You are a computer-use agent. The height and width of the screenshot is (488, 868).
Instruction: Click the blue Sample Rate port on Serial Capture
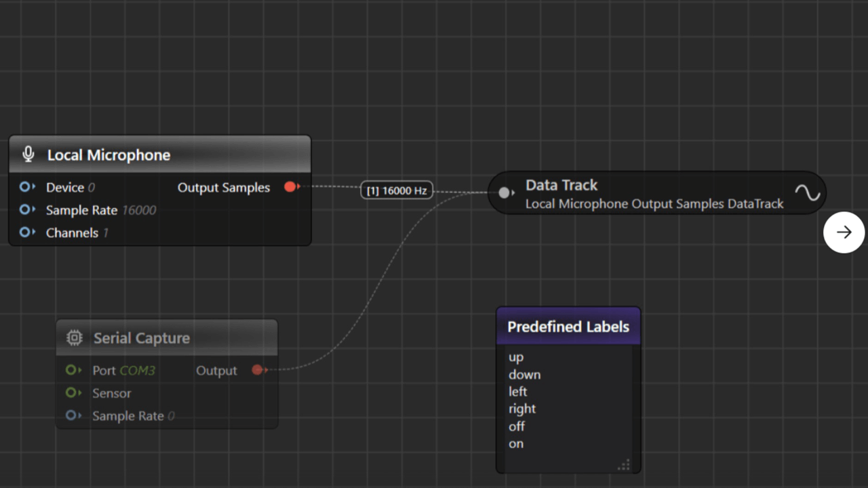(x=73, y=415)
